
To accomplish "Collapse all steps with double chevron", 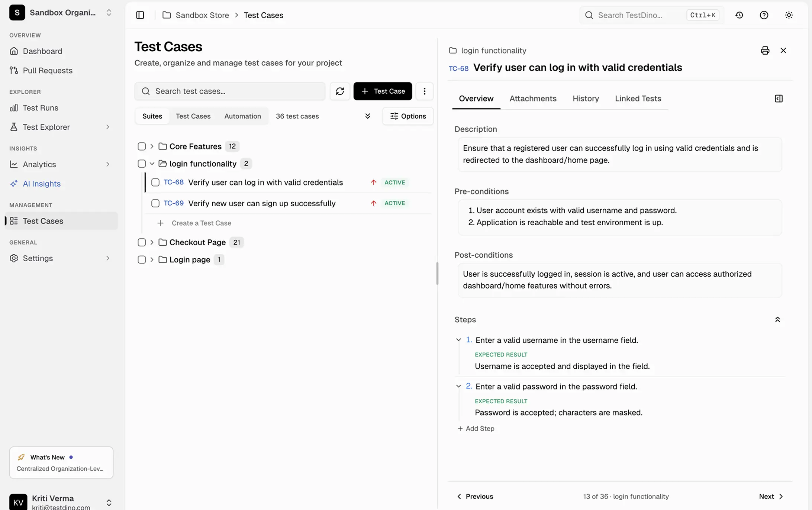I will (x=777, y=320).
